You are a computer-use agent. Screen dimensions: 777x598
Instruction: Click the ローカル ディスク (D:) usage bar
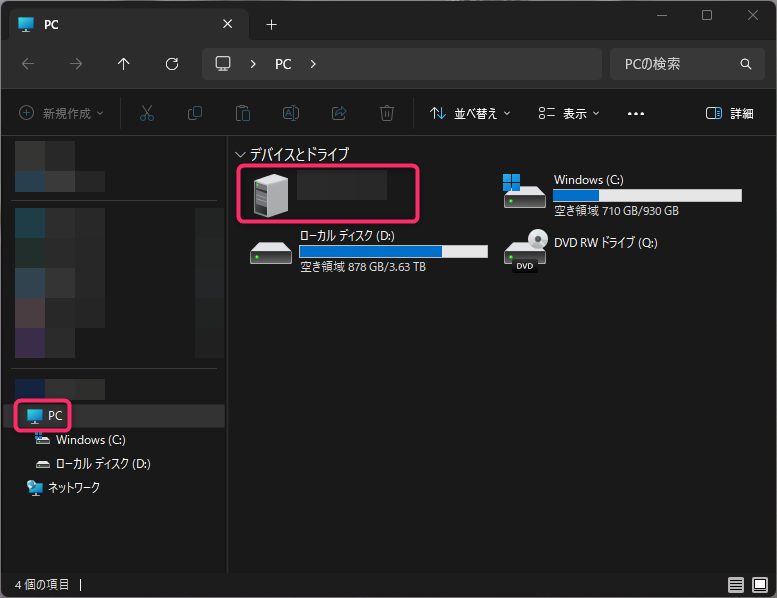click(393, 251)
